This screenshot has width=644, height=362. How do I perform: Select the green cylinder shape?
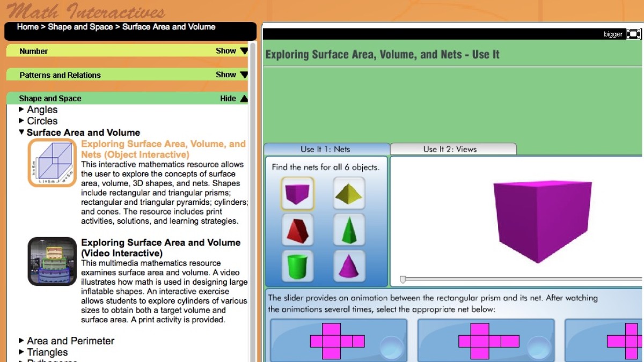click(297, 265)
